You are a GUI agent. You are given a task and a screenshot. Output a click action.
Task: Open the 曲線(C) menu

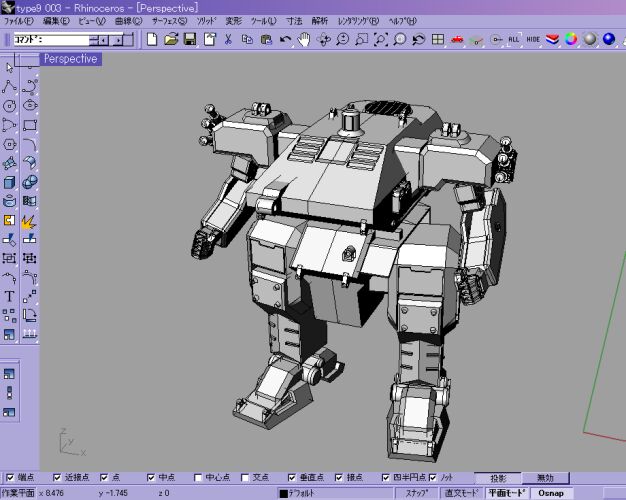tap(129, 21)
